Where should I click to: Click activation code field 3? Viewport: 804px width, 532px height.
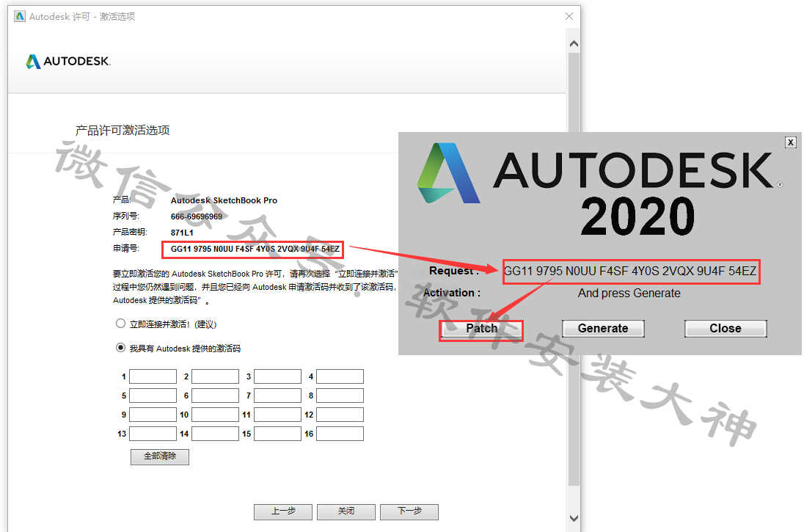click(277, 376)
